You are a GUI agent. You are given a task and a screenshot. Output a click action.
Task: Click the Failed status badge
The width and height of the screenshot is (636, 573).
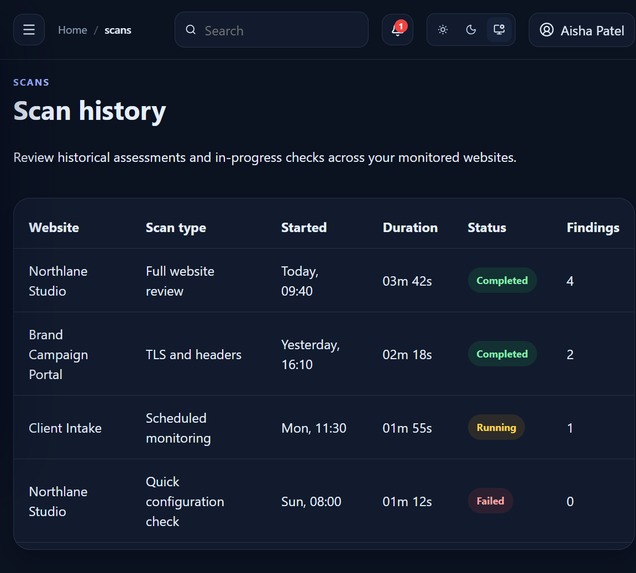pyautogui.click(x=490, y=501)
